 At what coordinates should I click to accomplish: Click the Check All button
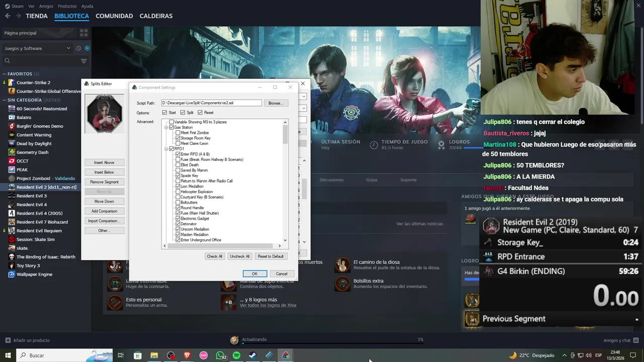point(214,256)
